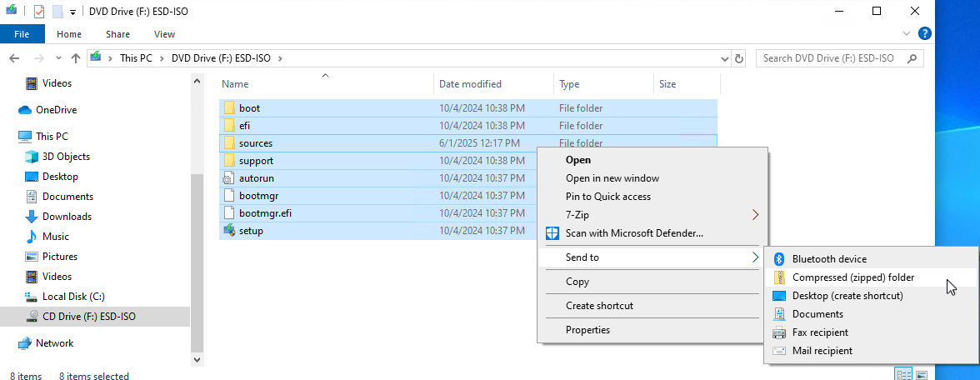Click DVD Drive (F:) ESD-ISO breadcrumb
The image size is (980, 380).
pyautogui.click(x=222, y=58)
